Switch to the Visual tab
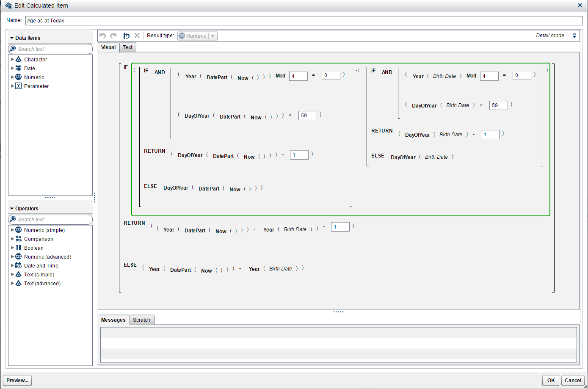Viewport: 588px width, 389px height. tap(108, 47)
